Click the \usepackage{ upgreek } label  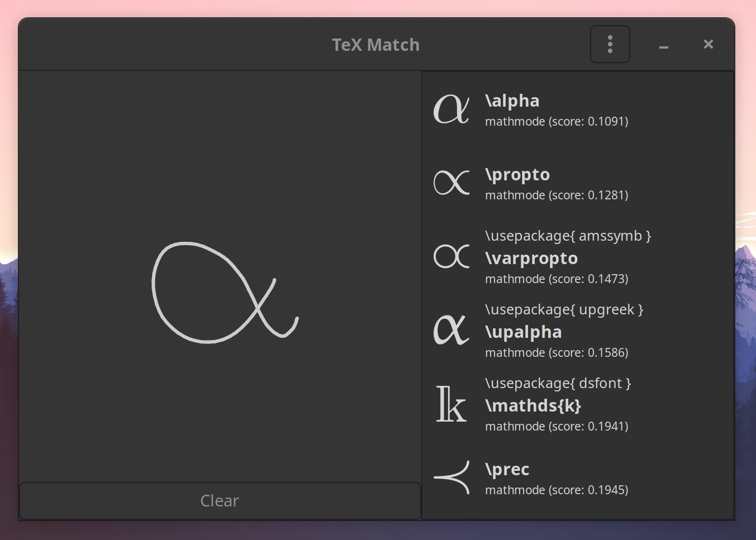564,310
